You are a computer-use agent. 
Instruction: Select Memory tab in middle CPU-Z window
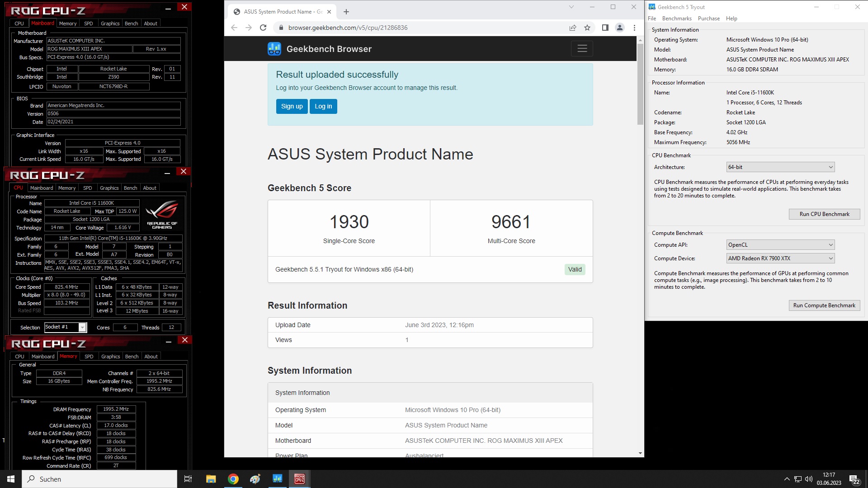(x=67, y=188)
